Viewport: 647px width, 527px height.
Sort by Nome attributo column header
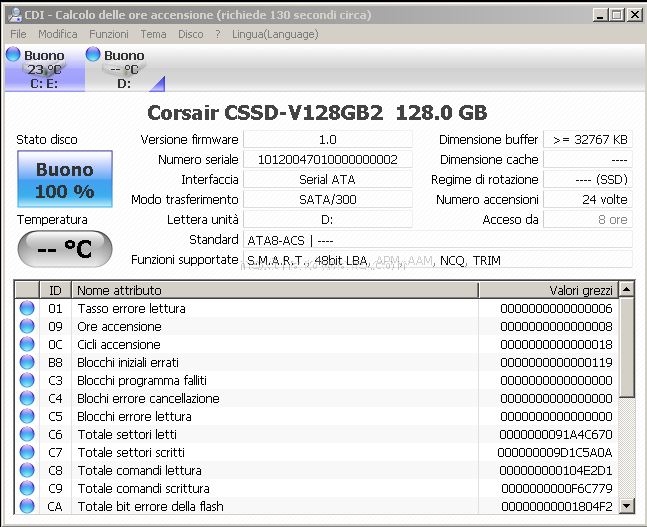(275, 290)
